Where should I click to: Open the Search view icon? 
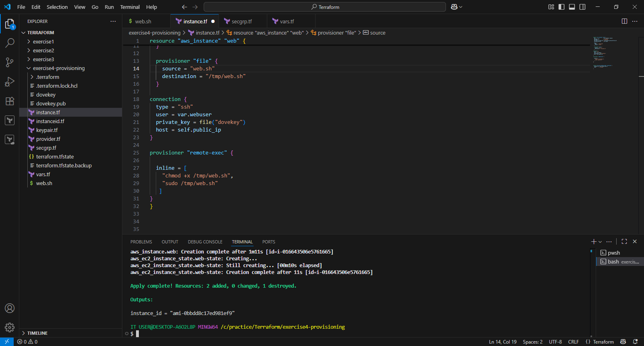pos(10,43)
